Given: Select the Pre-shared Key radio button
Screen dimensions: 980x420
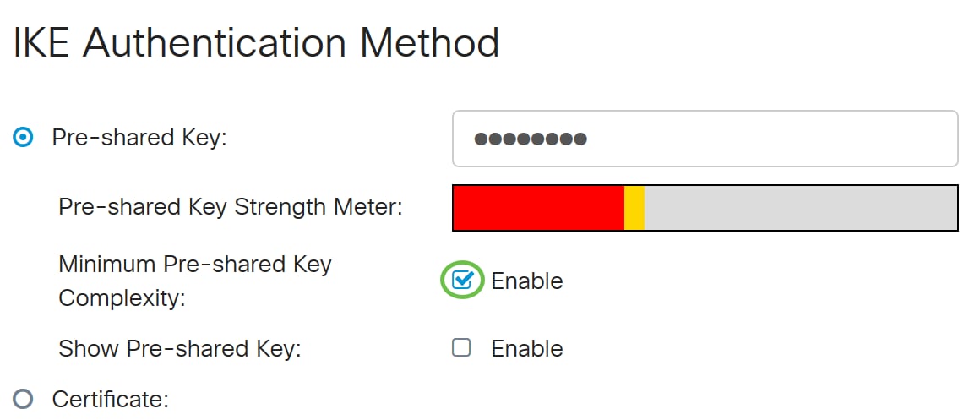Looking at the screenshot, I should click(x=24, y=138).
